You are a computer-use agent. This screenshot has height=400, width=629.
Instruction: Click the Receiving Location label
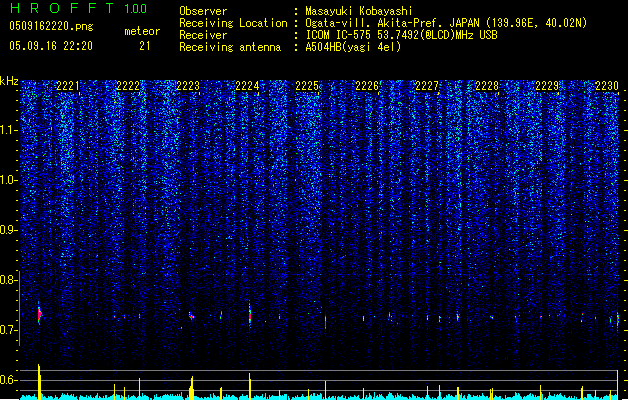coord(233,23)
